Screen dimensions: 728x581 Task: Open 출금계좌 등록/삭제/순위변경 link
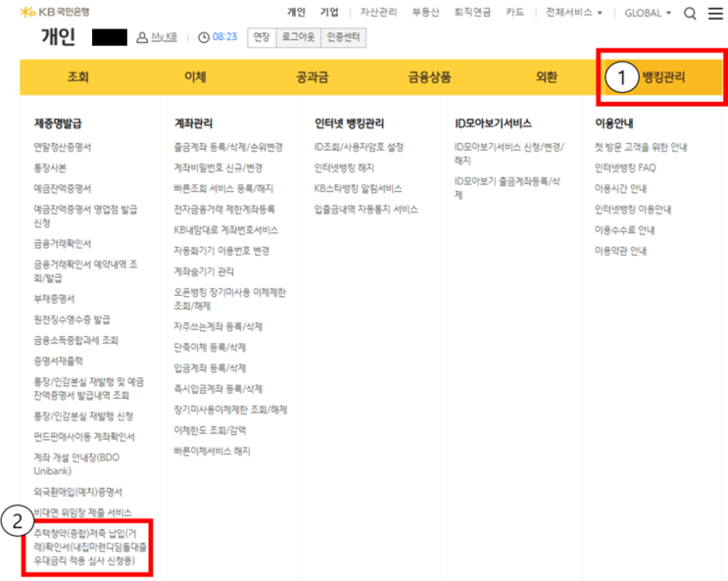pos(228,147)
